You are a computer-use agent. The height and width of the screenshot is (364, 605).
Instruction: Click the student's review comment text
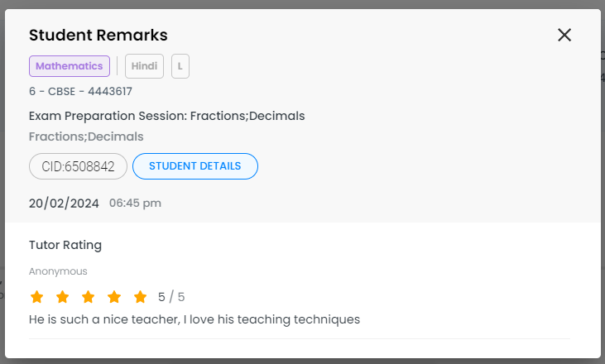pos(194,319)
